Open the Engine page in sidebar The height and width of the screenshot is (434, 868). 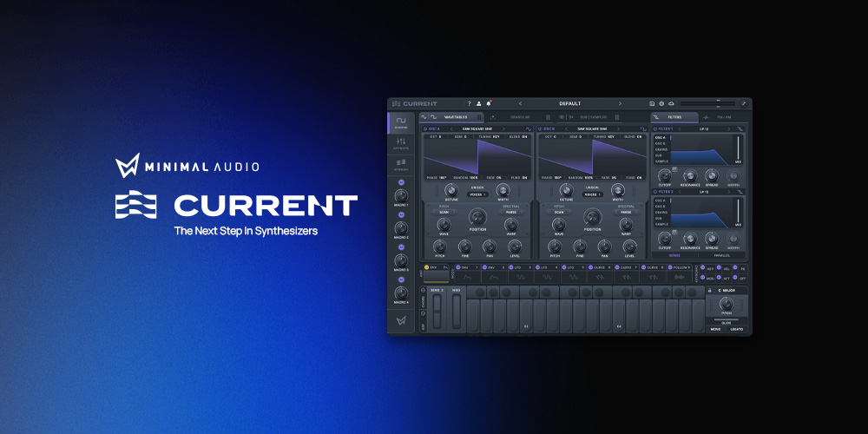pos(401,123)
